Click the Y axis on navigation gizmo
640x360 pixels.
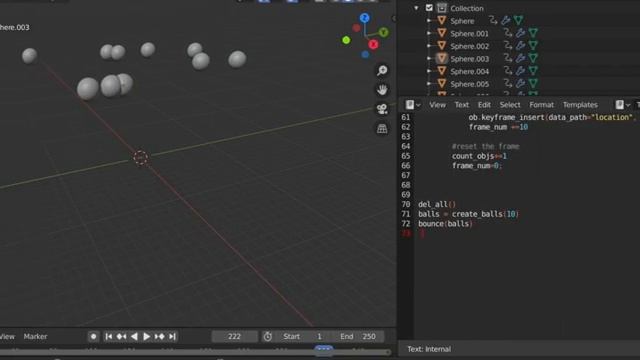(x=383, y=32)
